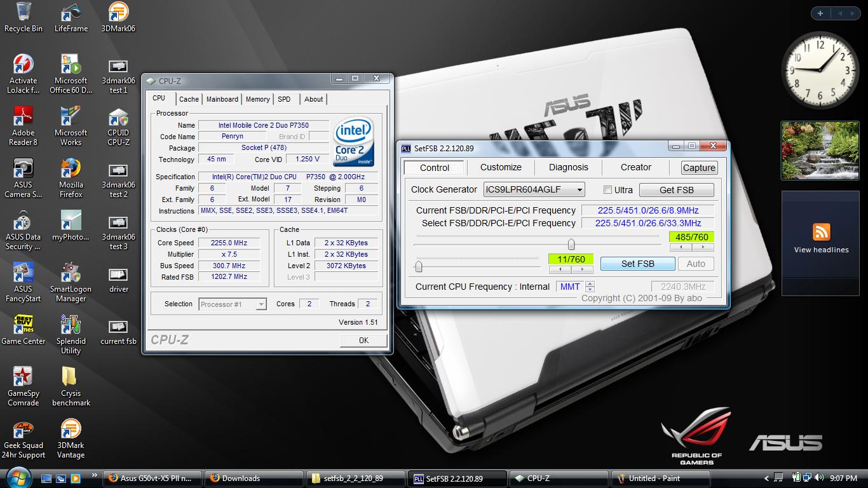Click the MMT input field in SetFSB

point(570,287)
